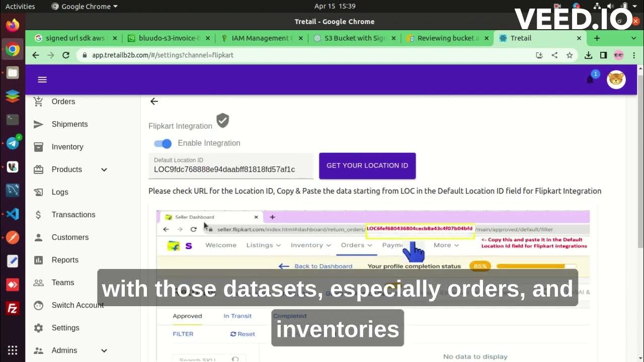This screenshot has height=362, width=644.
Task: Open the Shipments page
Action: (69, 124)
